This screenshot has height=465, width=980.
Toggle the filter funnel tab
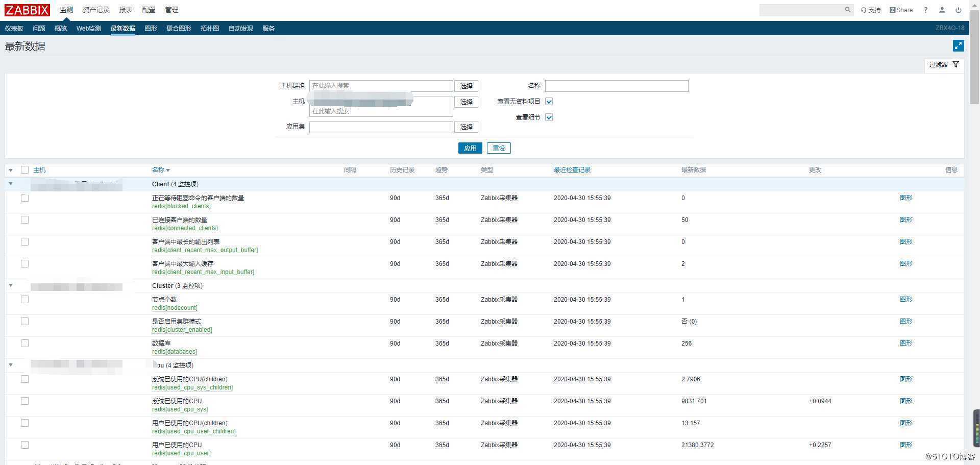(944, 65)
